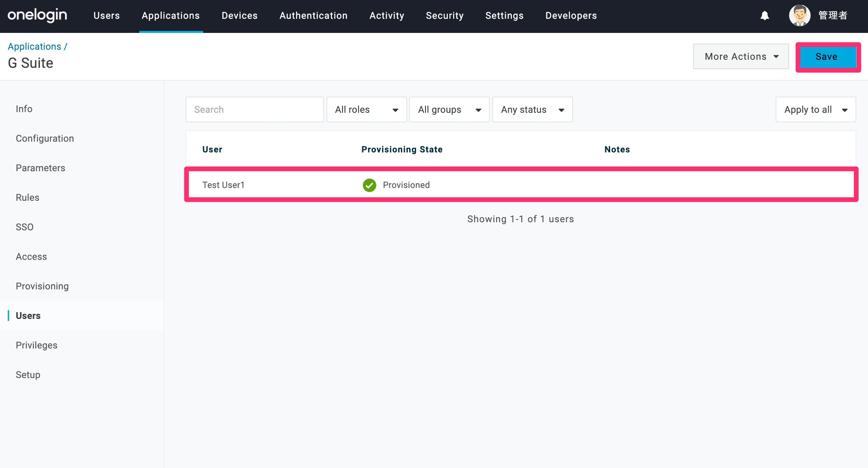This screenshot has width=868, height=468.
Task: Open the Applications top menu
Action: pos(171,15)
